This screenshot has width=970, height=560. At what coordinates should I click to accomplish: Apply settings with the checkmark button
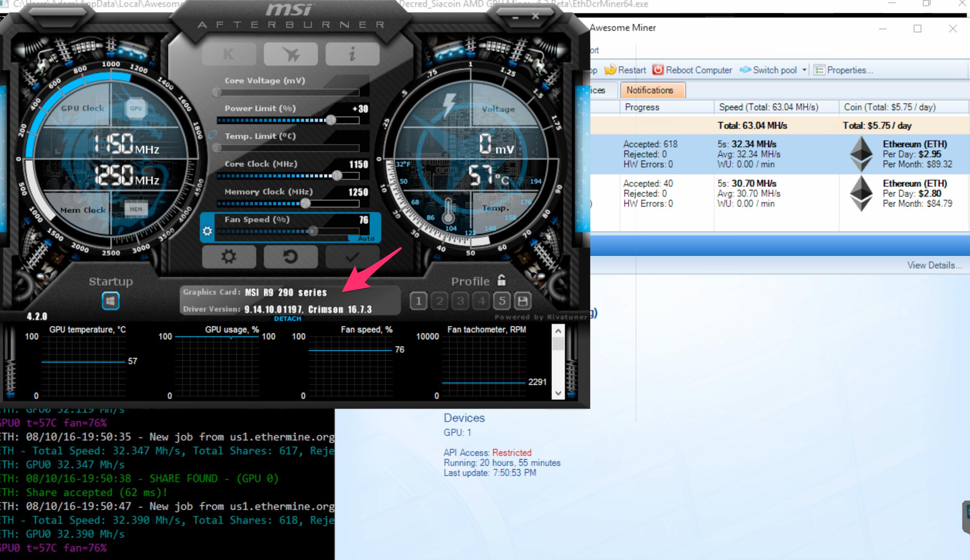[352, 256]
